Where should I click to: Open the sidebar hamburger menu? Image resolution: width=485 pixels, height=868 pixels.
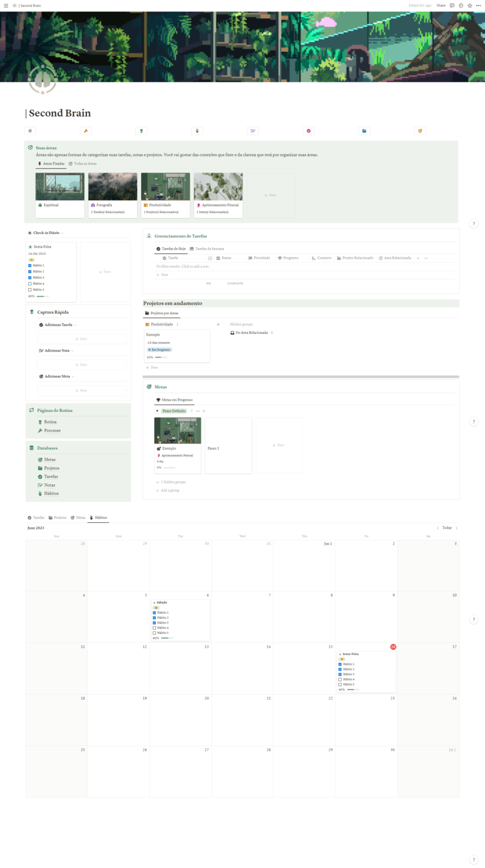6,6
